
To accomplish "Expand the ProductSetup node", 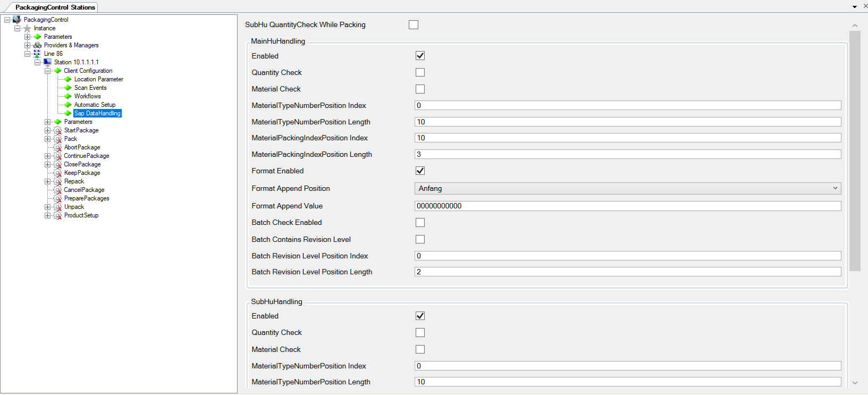I will (x=47, y=215).
